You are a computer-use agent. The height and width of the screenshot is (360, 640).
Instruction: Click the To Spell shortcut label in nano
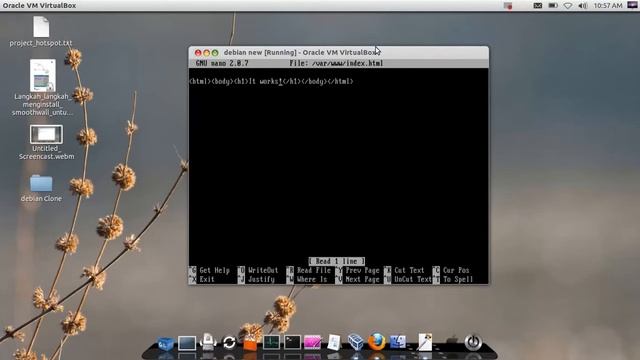pyautogui.click(x=458, y=279)
